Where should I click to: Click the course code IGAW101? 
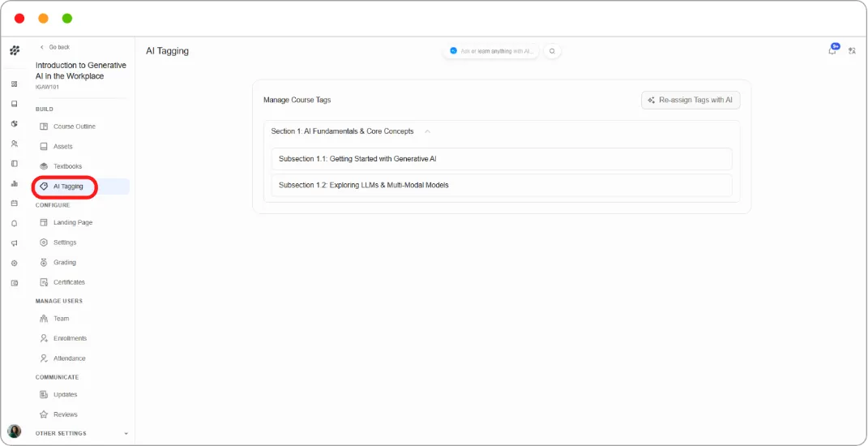tap(47, 87)
